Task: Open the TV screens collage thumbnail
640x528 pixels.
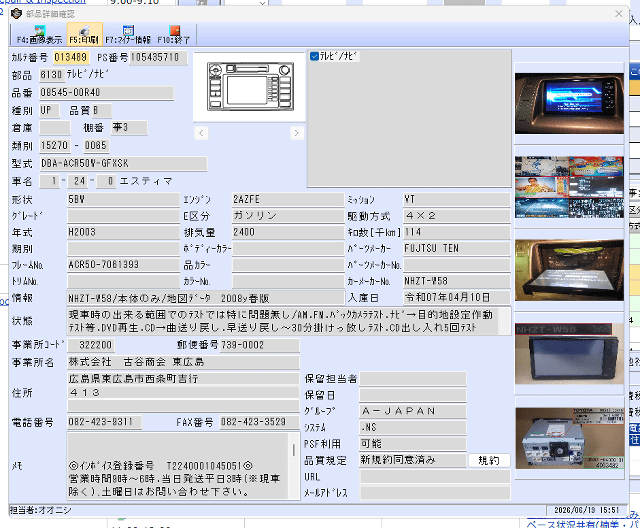Action: point(569,187)
